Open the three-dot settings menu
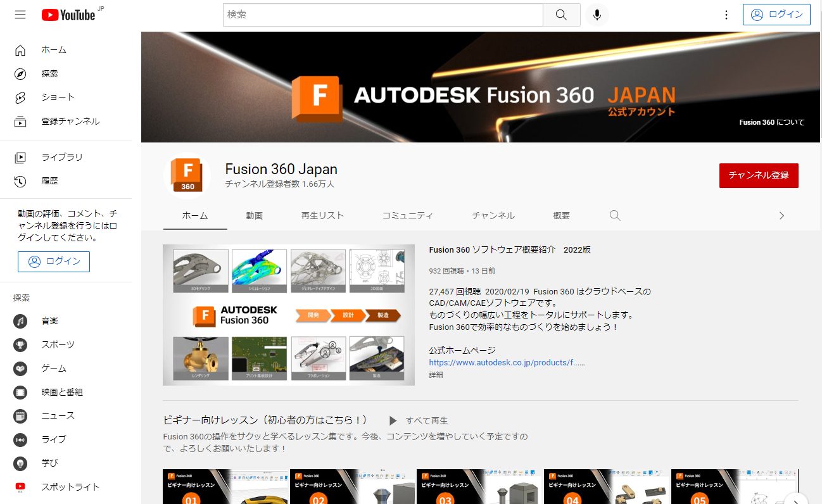 (726, 15)
